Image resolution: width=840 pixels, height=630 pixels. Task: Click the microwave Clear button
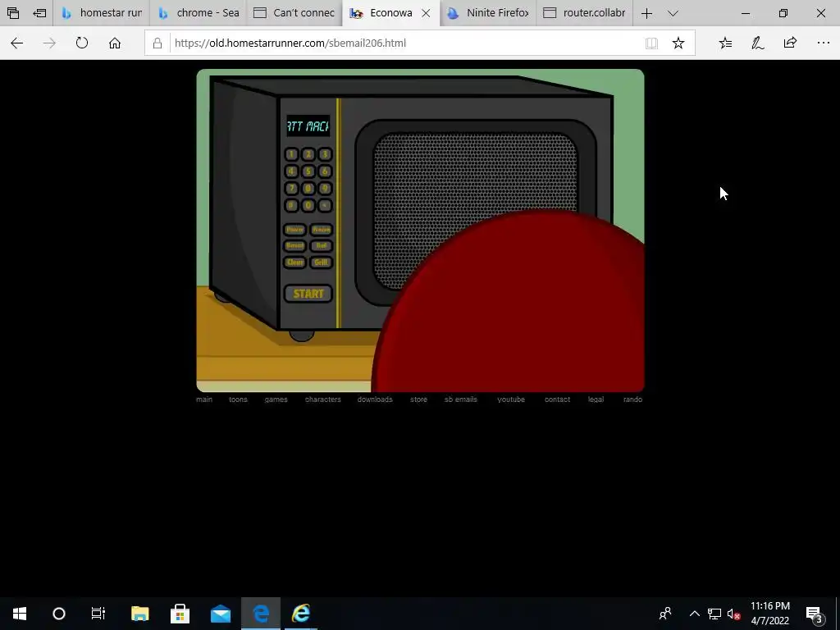point(294,262)
